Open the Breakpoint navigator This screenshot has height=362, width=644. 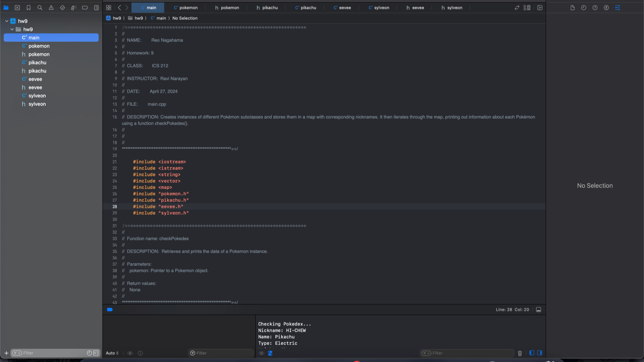pos(85,7)
